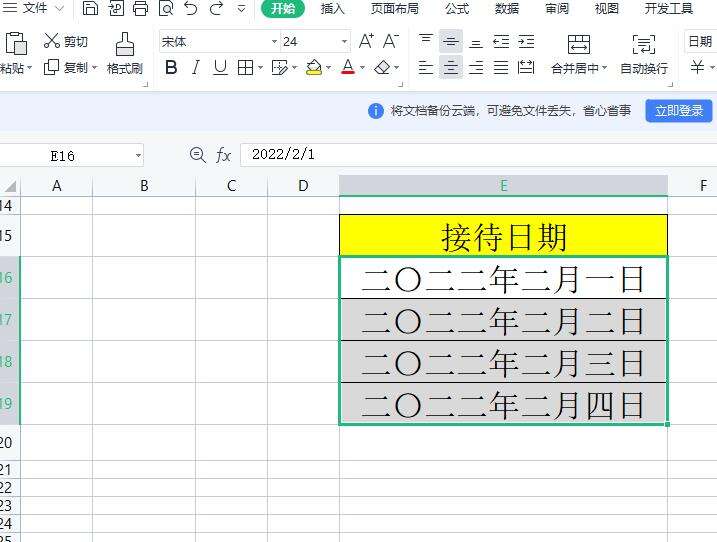
Task: Switch to the 插入 tab
Action: pyautogui.click(x=332, y=8)
